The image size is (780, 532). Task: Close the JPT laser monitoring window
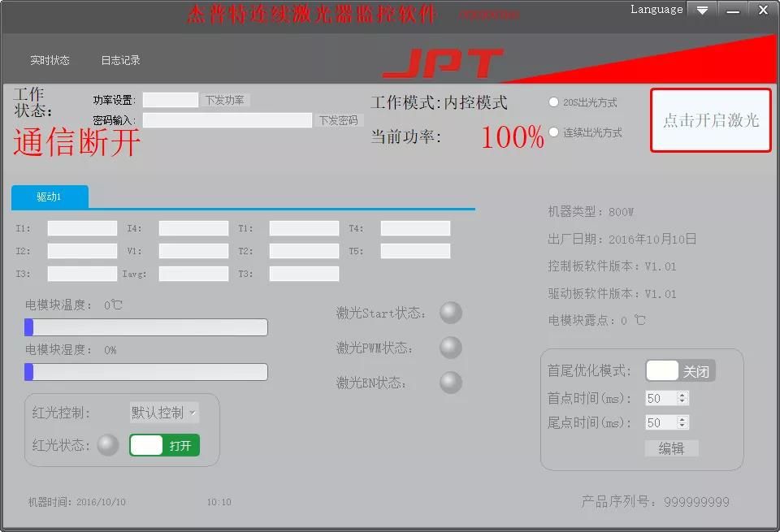click(x=763, y=10)
